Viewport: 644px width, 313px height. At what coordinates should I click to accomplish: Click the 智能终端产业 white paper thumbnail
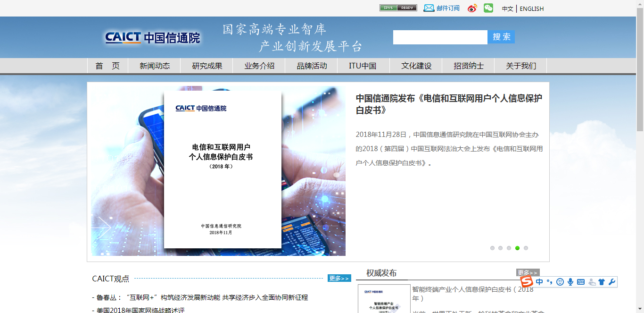coord(384,298)
